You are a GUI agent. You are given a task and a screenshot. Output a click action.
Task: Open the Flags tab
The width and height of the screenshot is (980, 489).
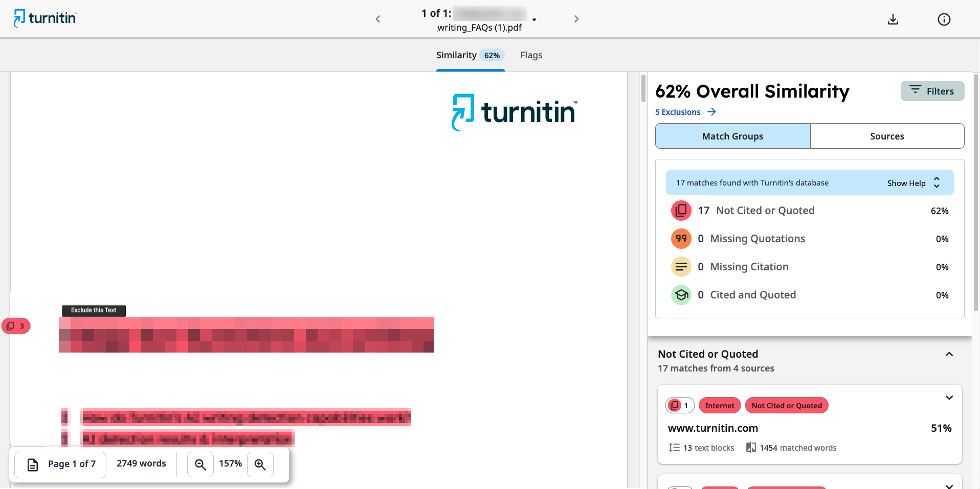pyautogui.click(x=531, y=55)
